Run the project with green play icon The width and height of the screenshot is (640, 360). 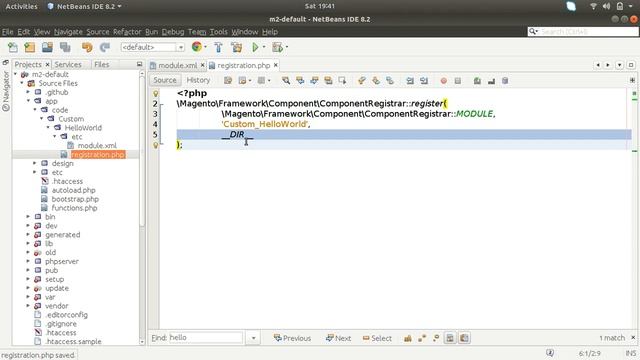click(255, 47)
